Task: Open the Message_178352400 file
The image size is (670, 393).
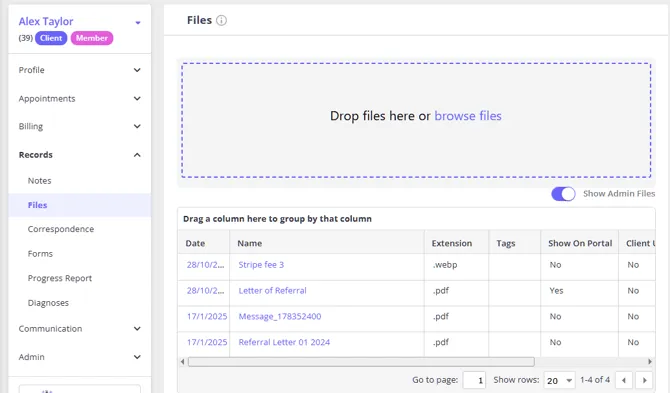Action: (x=280, y=317)
